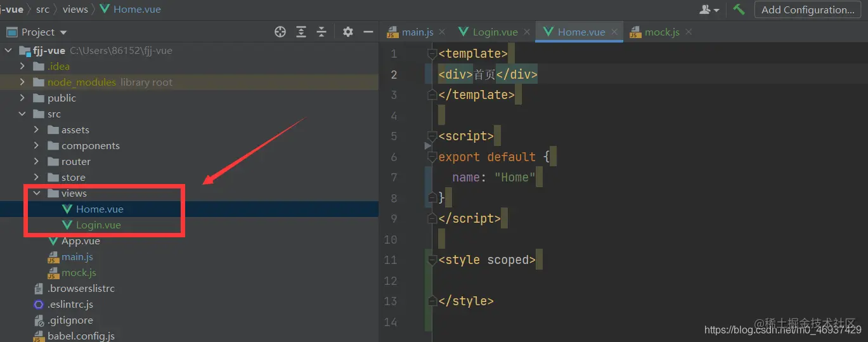Expand the components folder
868x342 pixels.
tap(36, 145)
